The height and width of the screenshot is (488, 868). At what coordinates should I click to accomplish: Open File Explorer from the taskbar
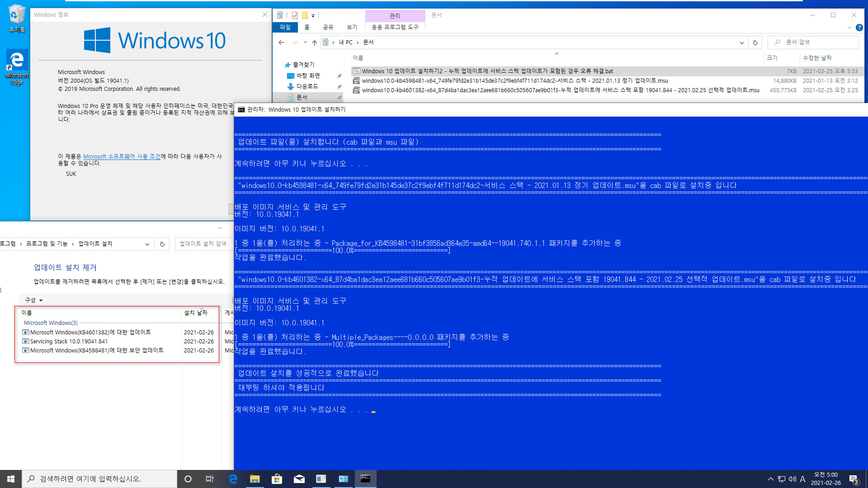point(255,479)
